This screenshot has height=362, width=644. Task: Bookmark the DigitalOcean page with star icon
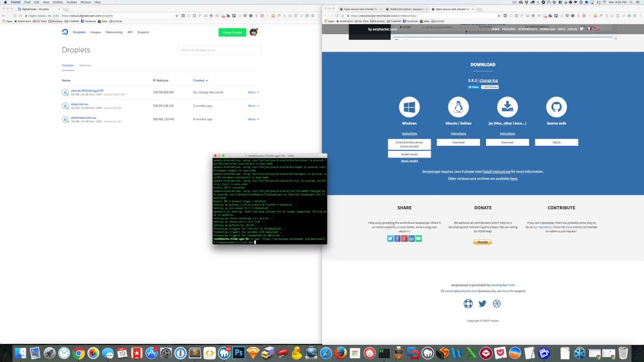click(x=177, y=16)
